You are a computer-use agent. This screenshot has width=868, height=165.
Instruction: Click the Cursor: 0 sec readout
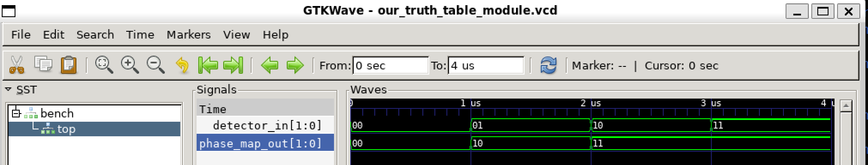click(681, 66)
